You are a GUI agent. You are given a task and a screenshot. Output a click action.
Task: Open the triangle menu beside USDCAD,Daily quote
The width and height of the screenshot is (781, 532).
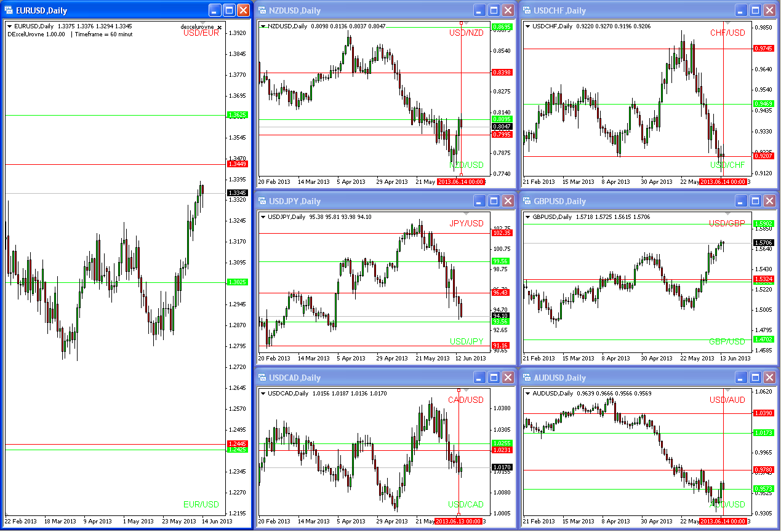(263, 394)
